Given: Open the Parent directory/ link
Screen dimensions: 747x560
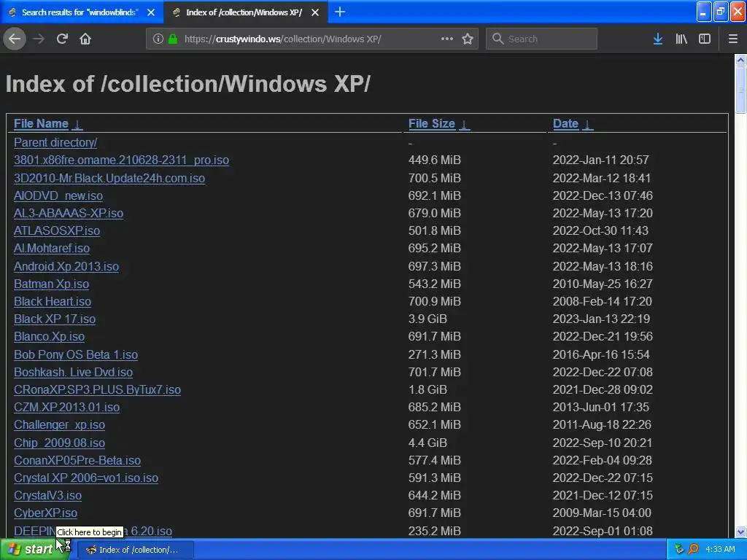Looking at the screenshot, I should coord(55,142).
